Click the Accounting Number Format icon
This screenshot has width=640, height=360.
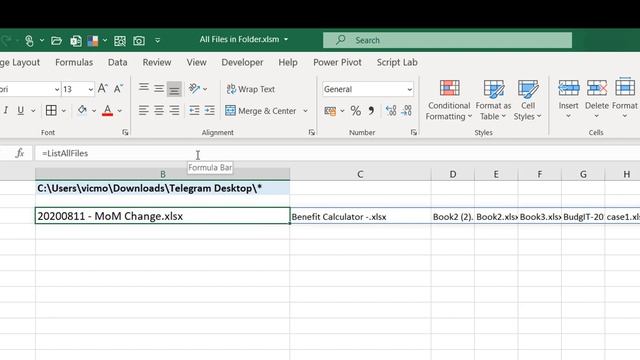(x=330, y=111)
